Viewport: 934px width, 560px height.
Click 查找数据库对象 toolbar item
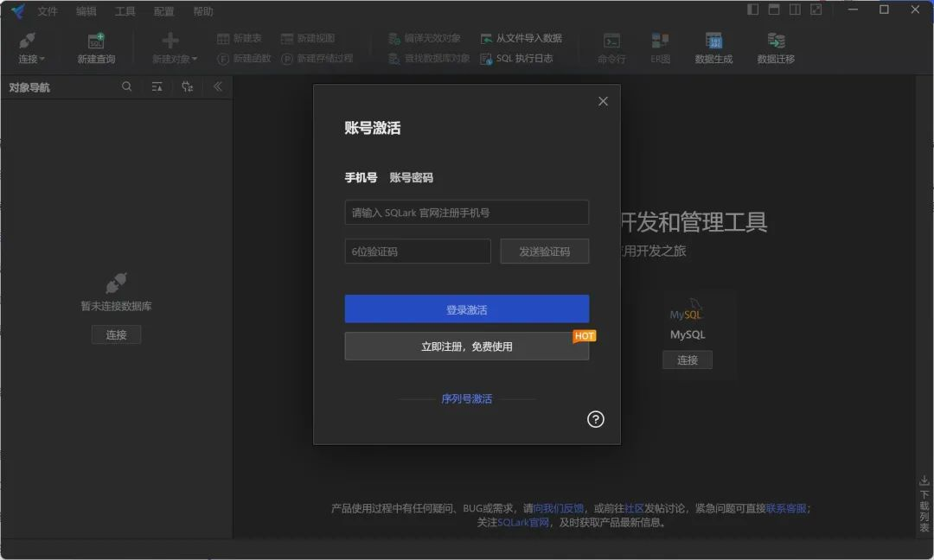428,58
